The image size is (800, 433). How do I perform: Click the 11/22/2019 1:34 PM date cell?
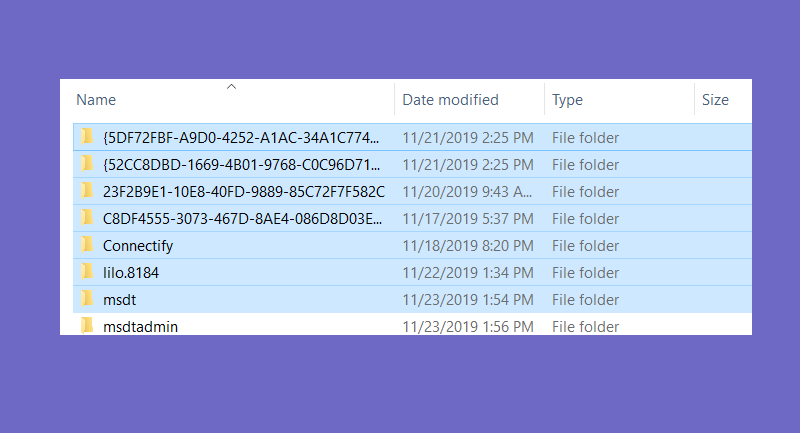[468, 273]
